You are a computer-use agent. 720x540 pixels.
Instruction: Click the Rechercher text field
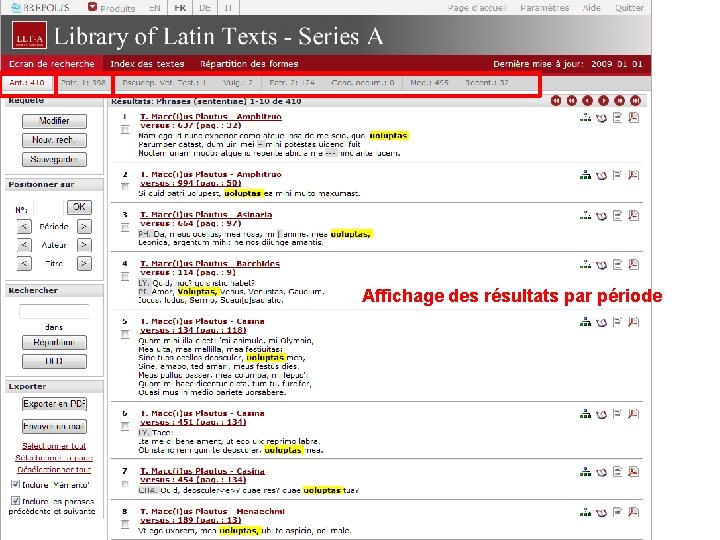click(x=54, y=311)
